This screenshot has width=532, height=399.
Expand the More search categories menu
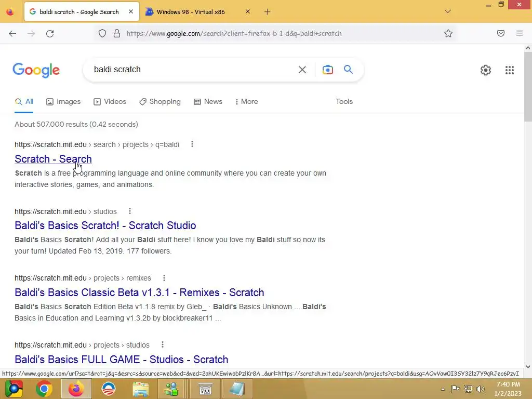point(246,101)
